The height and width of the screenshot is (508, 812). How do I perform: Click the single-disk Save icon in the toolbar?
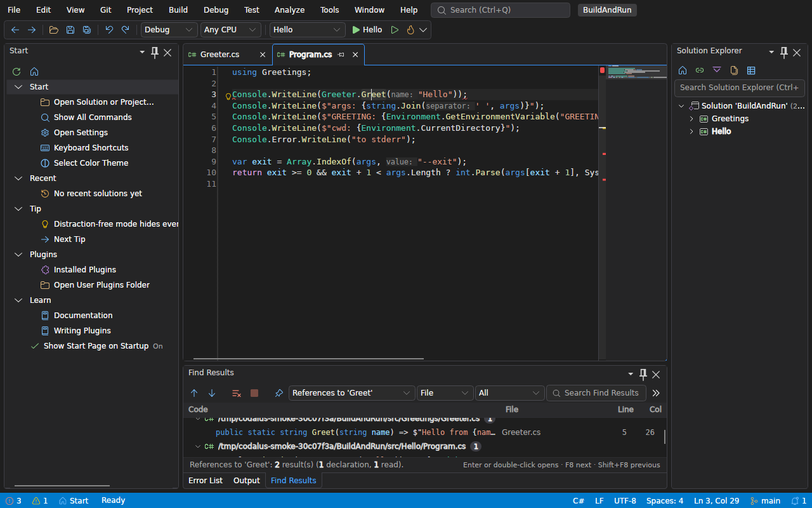tap(70, 30)
